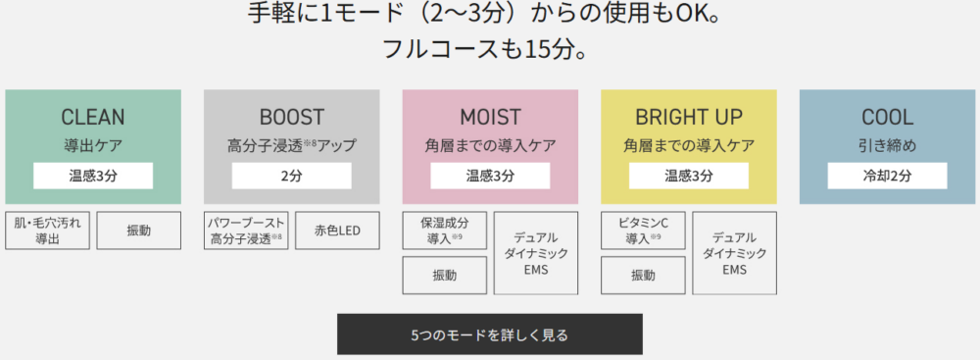980x360 pixels.
Task: Click the 5つのモードを詳しく見る button
Action: 489,334
